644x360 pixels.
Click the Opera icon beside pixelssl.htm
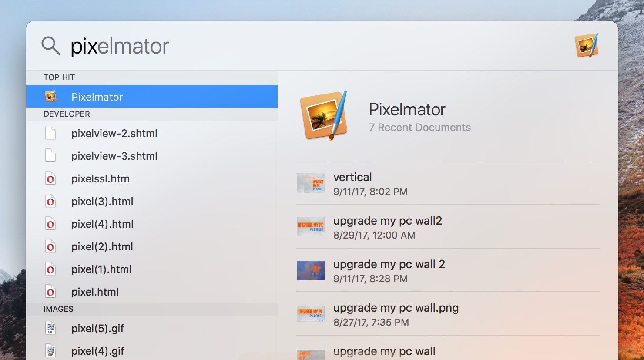pos(50,179)
